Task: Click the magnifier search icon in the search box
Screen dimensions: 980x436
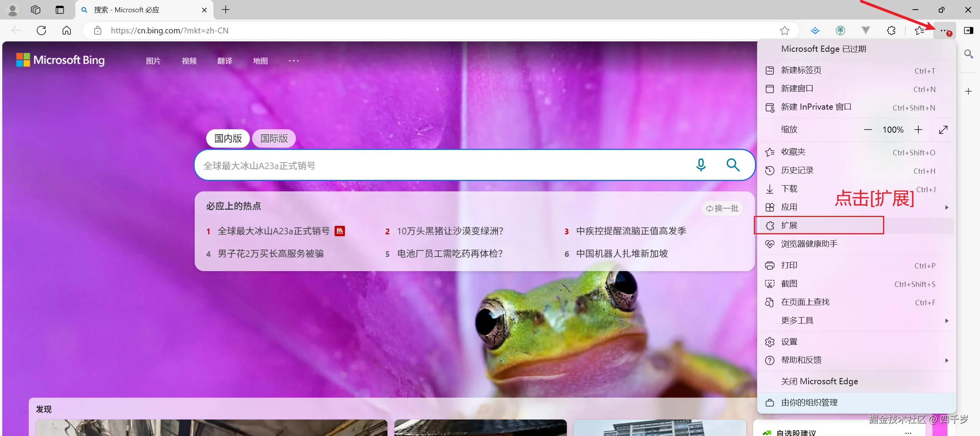Action: 733,165
